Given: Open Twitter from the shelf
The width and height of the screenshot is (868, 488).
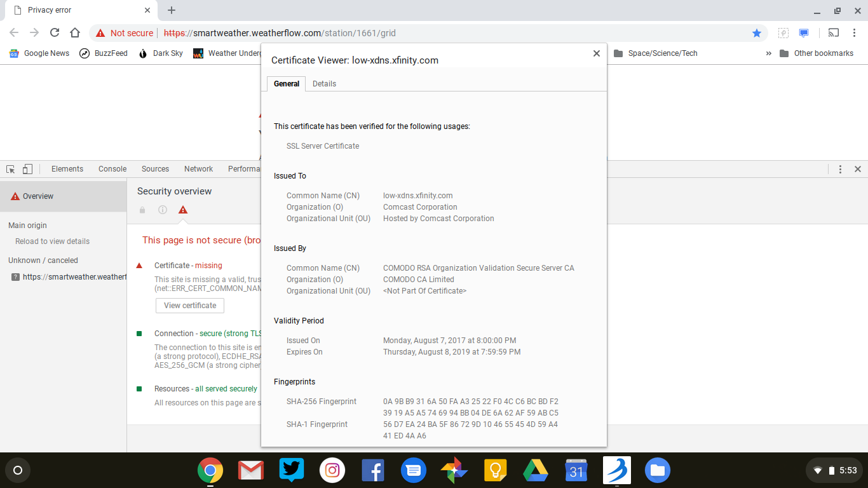Looking at the screenshot, I should coord(292,471).
